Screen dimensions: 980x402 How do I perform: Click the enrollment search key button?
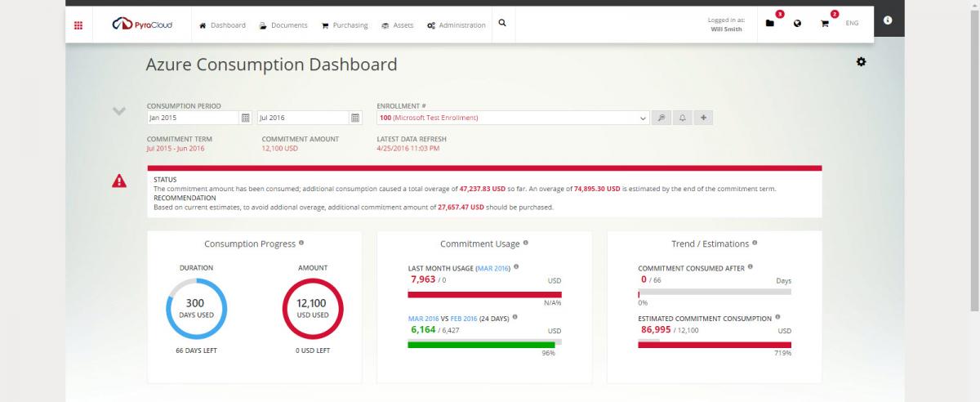point(661,118)
